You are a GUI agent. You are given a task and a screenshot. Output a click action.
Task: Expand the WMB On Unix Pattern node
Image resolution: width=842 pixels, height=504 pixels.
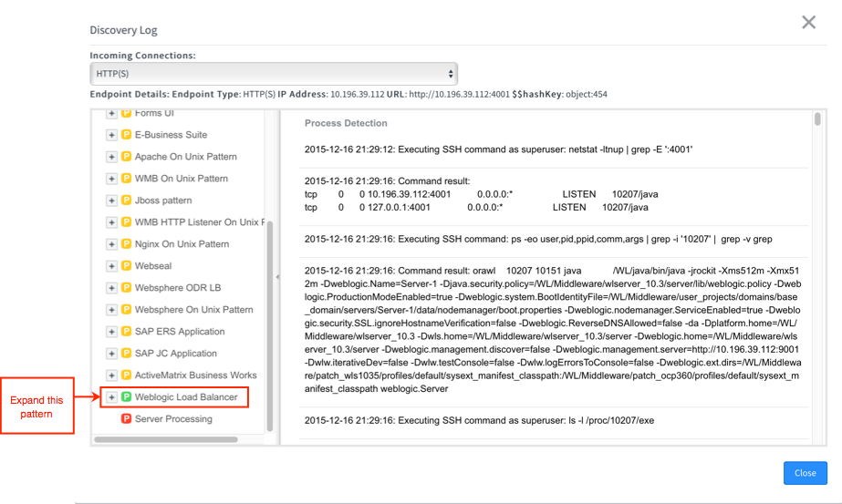[111, 179]
